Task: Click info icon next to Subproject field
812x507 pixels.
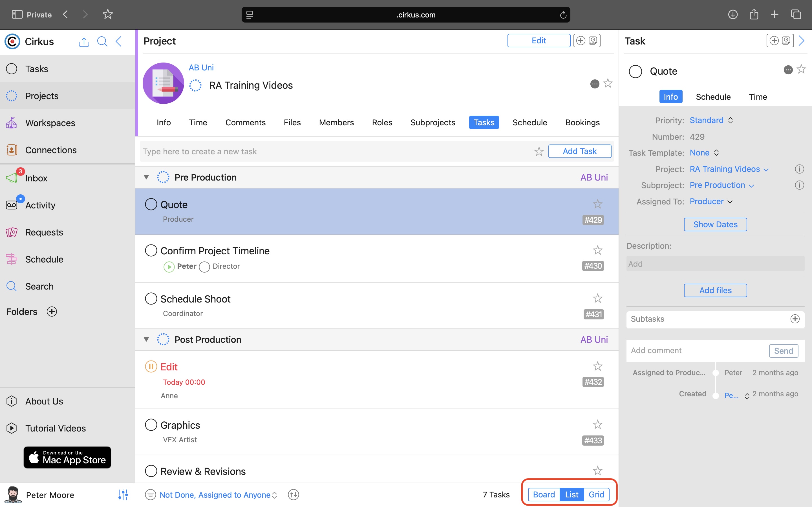Action: (x=799, y=185)
